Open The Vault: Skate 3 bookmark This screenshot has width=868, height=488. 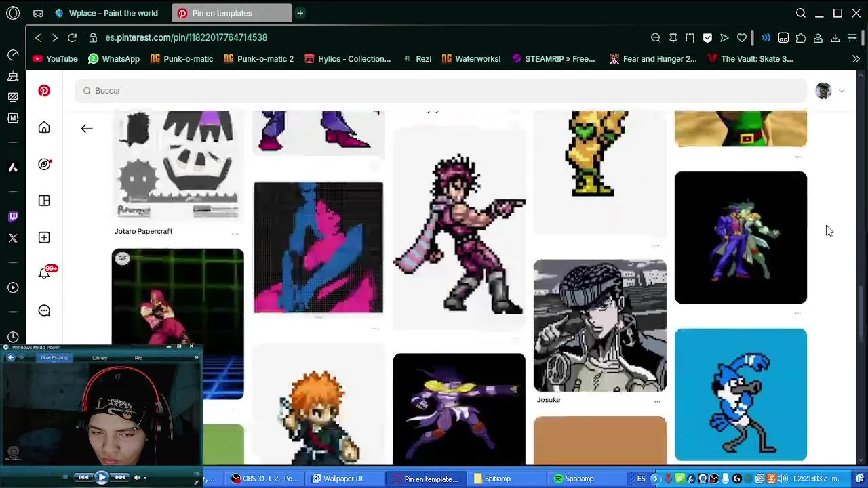pos(750,59)
